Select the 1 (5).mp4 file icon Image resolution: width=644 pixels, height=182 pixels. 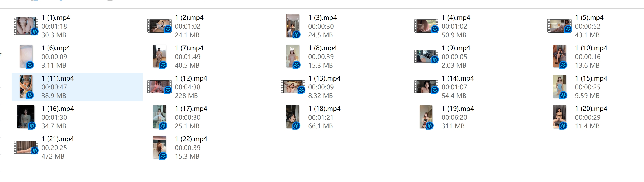point(560,26)
